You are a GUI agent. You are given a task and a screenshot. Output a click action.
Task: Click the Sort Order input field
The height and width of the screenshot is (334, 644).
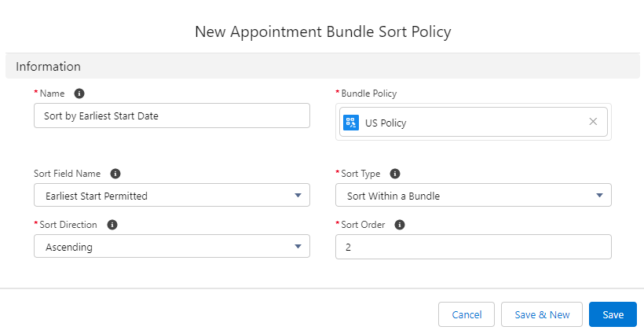(473, 247)
